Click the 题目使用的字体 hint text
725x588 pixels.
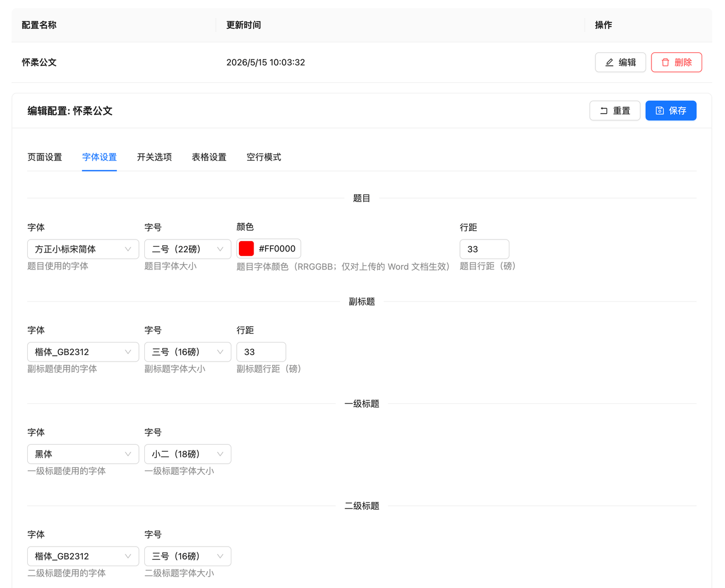tap(58, 266)
